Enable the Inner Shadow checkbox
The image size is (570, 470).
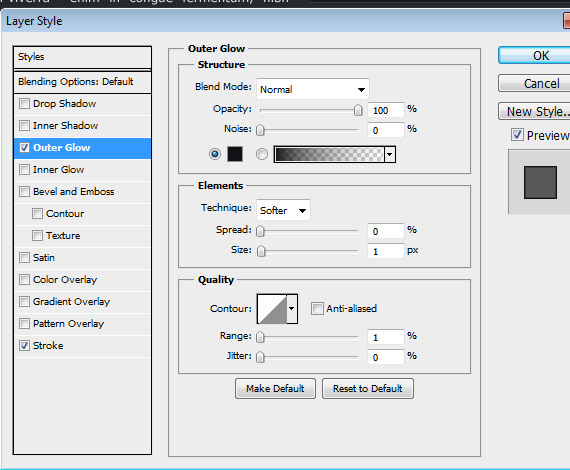click(24, 126)
